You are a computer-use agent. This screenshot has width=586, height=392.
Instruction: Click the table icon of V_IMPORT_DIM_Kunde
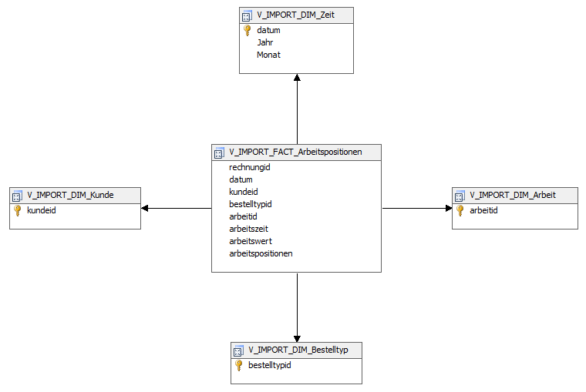(17, 196)
